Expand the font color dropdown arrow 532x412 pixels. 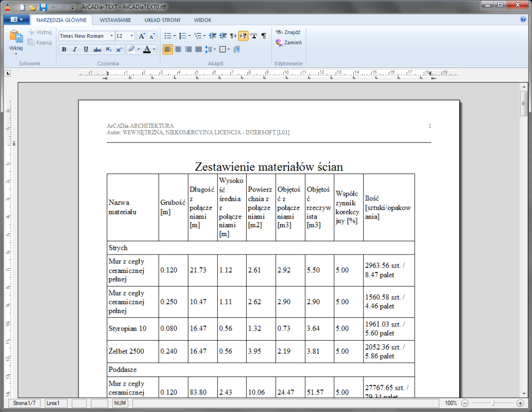154,50
